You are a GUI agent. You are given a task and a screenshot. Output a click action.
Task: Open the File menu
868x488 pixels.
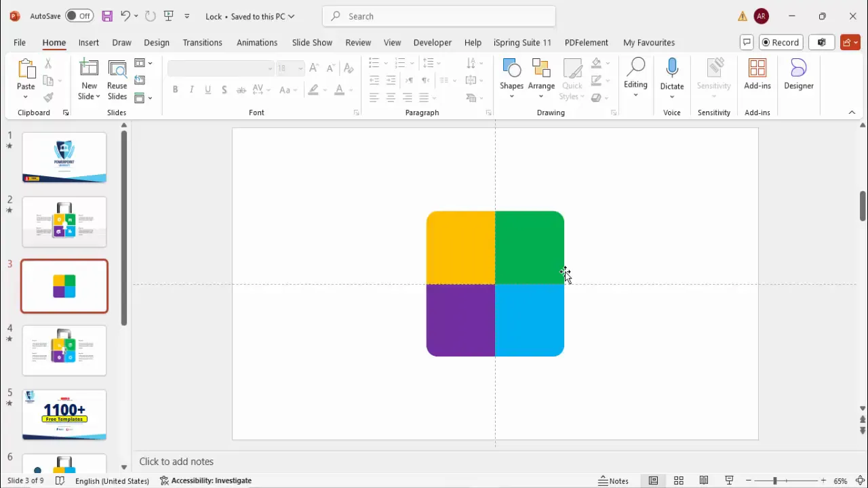click(20, 42)
